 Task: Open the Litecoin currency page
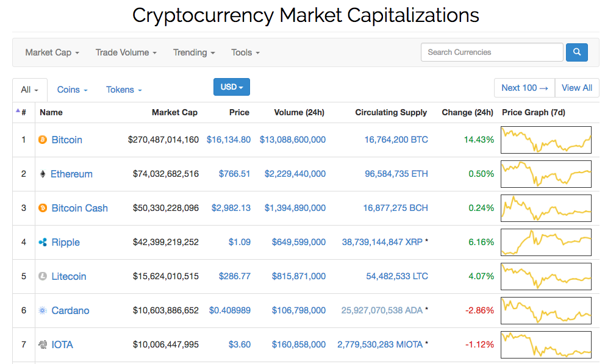[x=69, y=276]
